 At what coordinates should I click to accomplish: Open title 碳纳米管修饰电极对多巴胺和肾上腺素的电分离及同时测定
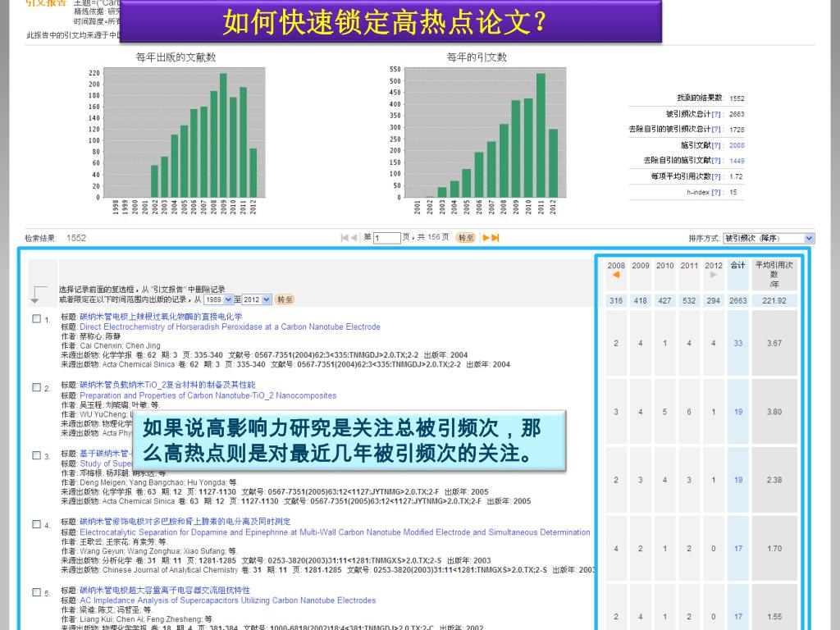[x=185, y=521]
